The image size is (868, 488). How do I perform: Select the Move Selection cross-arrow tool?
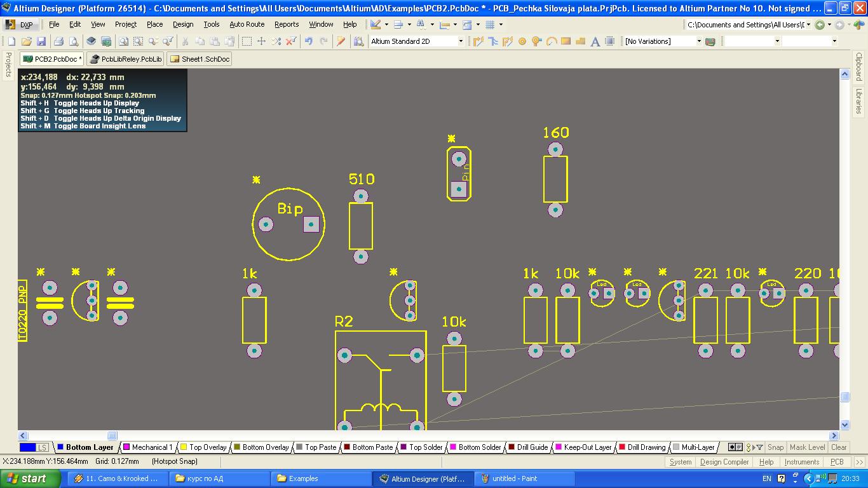click(x=261, y=41)
